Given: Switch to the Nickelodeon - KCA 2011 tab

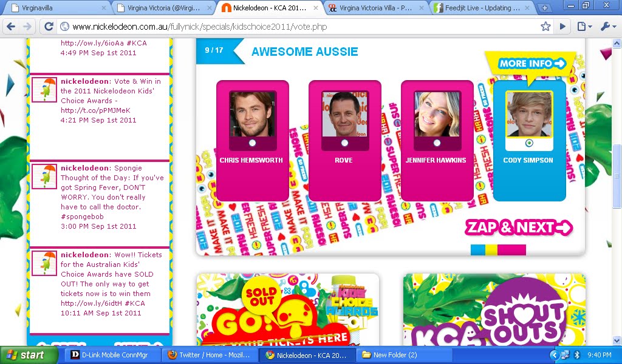Looking at the screenshot, I should [x=270, y=7].
